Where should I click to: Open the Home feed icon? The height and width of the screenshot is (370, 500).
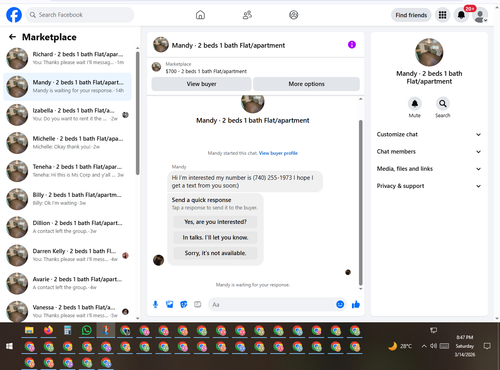(200, 15)
